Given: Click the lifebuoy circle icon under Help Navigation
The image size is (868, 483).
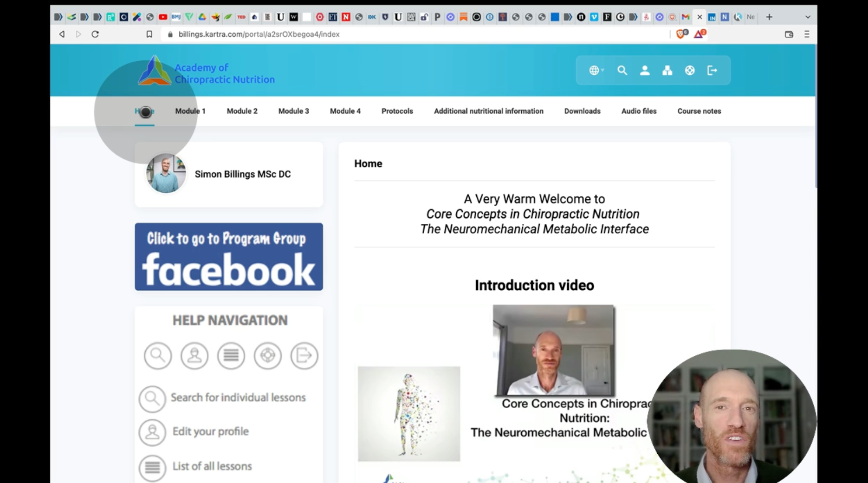Looking at the screenshot, I should coord(268,356).
